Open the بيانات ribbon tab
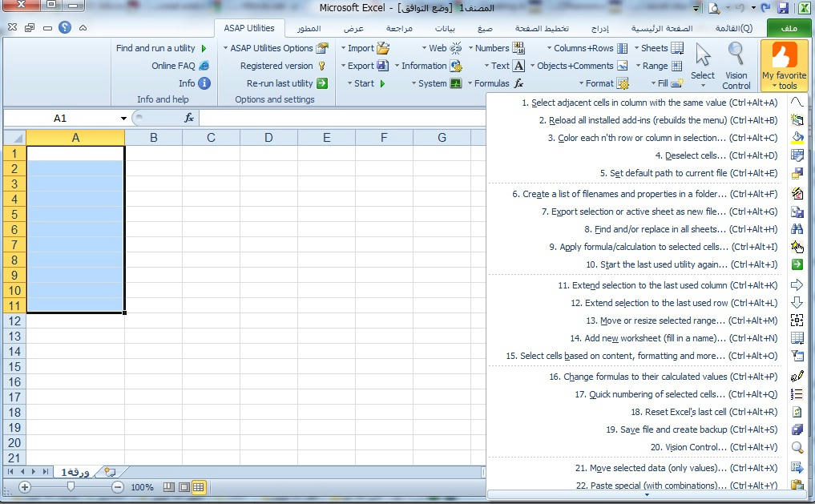Viewport: 815px width, 504px height. click(x=445, y=28)
